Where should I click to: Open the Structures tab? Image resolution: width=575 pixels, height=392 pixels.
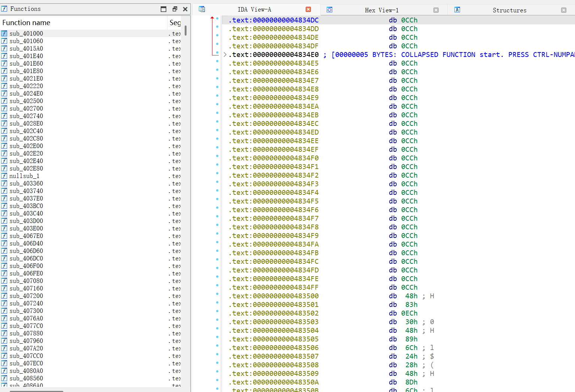[509, 10]
